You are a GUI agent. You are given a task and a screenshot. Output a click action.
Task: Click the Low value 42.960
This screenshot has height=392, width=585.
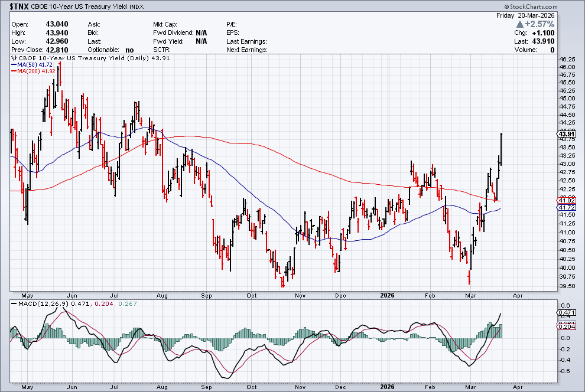tap(57, 41)
